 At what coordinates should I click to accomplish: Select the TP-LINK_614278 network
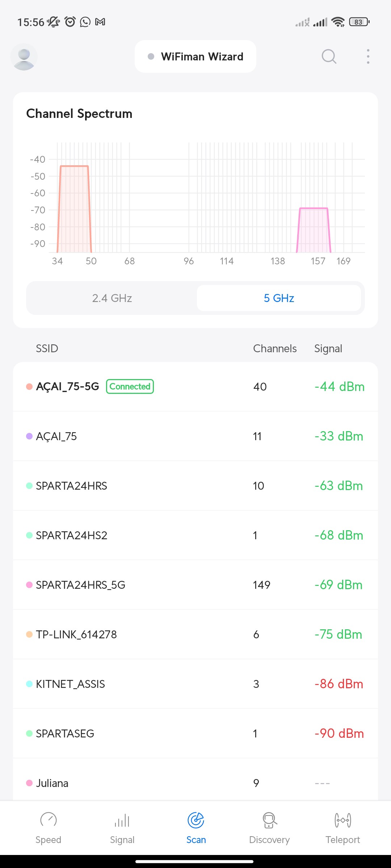(x=195, y=634)
